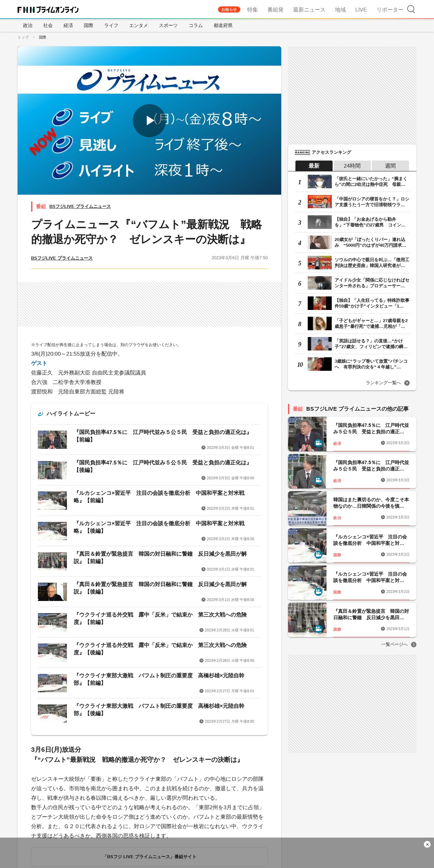Select the 24時間 ranking tab

352,166
